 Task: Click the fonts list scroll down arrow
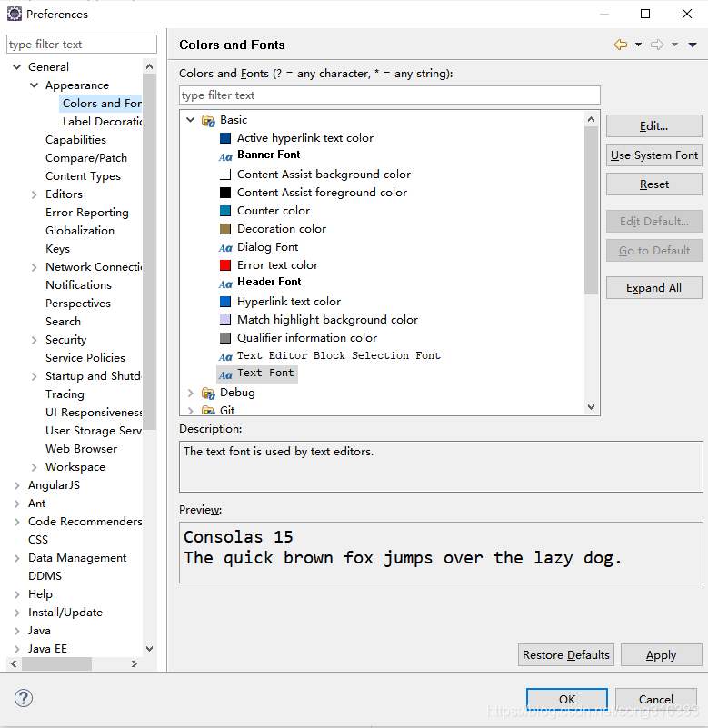point(591,407)
